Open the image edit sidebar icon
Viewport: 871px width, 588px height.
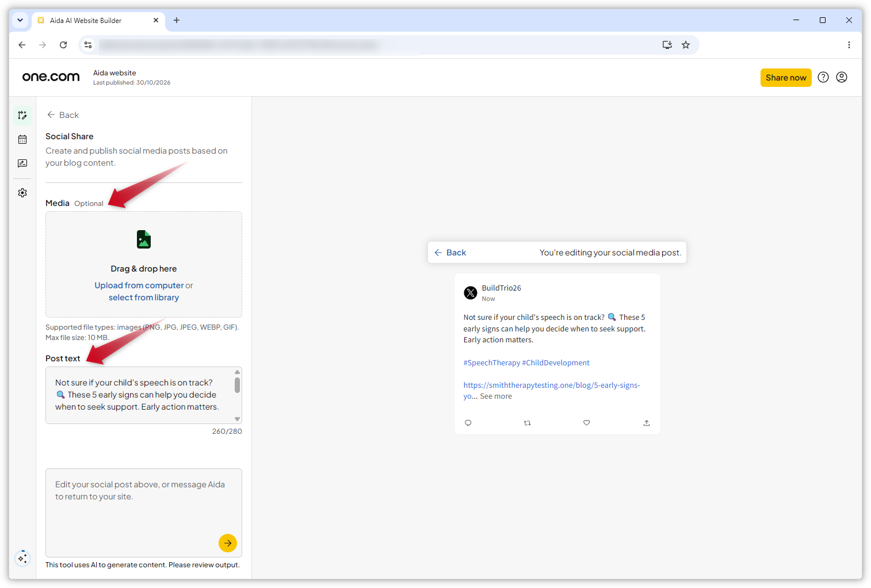[x=22, y=163]
